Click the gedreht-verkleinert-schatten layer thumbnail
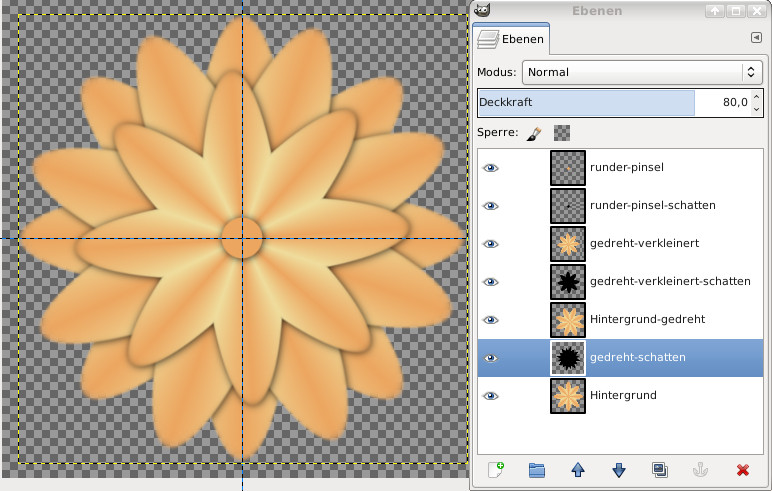Screen dimensions: 772x491 point(567,281)
